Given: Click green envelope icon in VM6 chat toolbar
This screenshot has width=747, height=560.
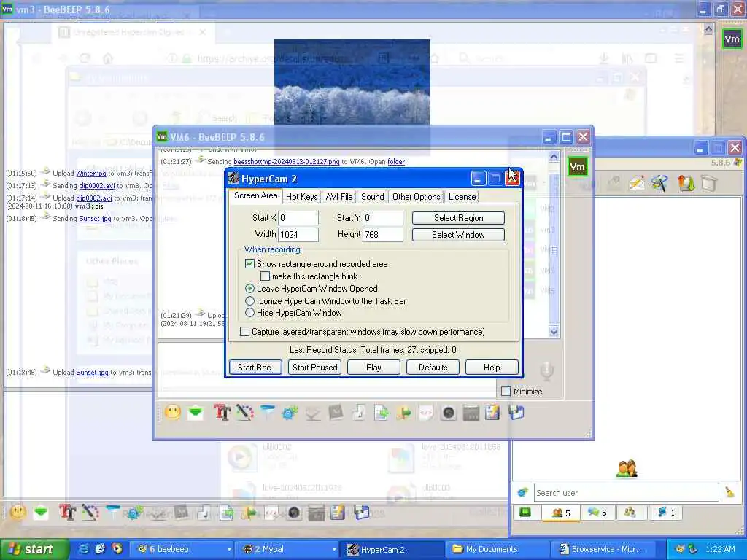Looking at the screenshot, I should pos(196,413).
